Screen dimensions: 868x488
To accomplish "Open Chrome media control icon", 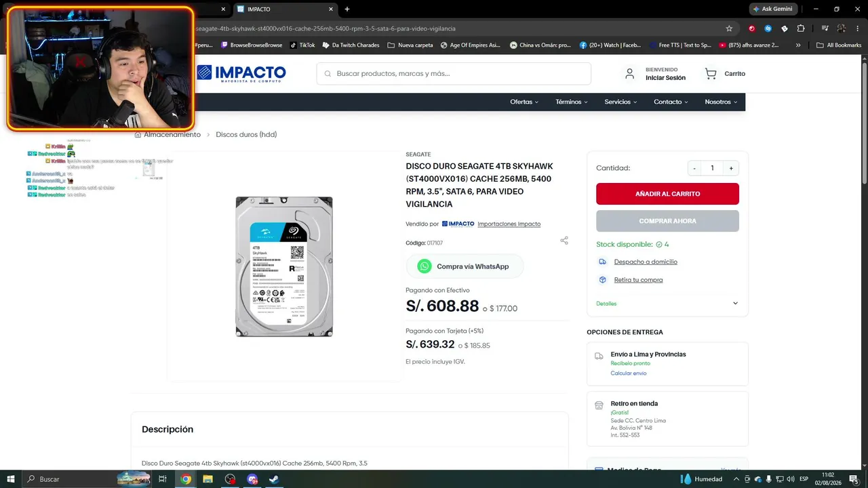I will point(825,28).
